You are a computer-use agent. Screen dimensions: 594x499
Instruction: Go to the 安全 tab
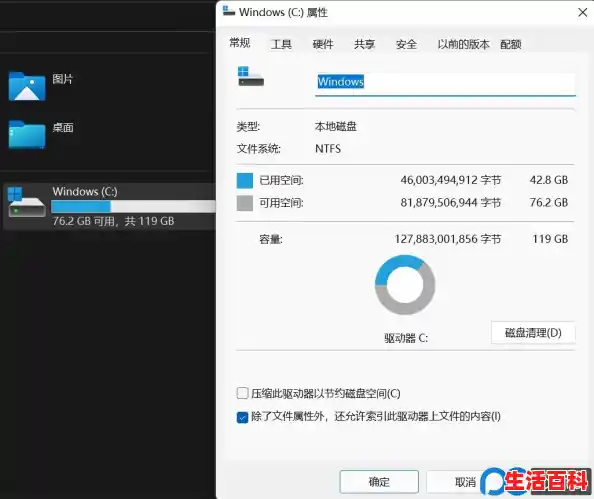(406, 44)
